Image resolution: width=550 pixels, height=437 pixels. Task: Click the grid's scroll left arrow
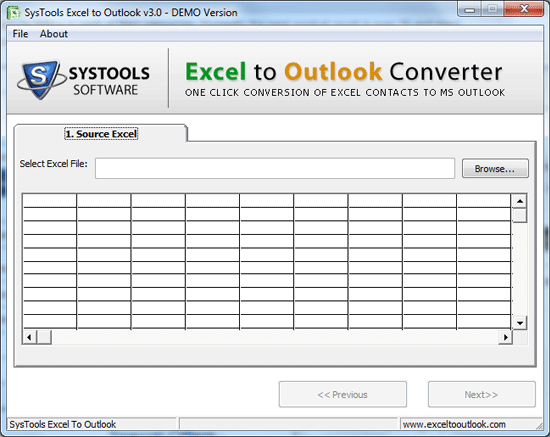29,337
